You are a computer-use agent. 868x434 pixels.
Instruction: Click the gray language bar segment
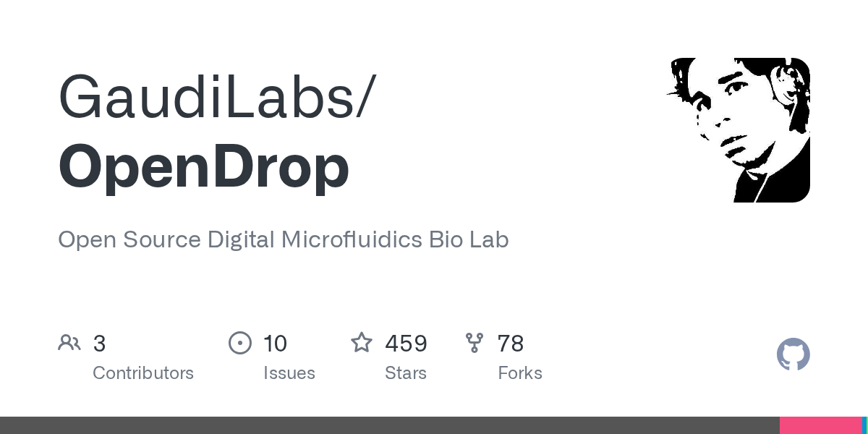[x=390, y=425]
